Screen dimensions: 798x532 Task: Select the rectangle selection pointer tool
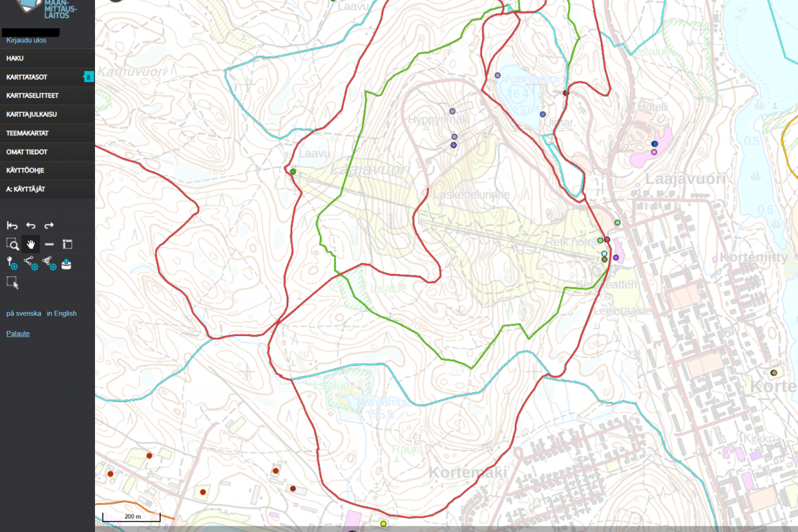click(12, 283)
